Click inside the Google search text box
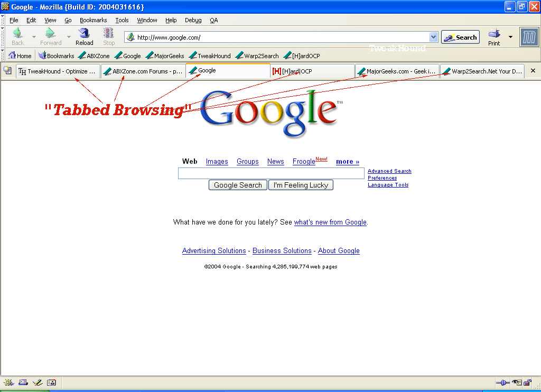The image size is (541, 392). click(271, 173)
